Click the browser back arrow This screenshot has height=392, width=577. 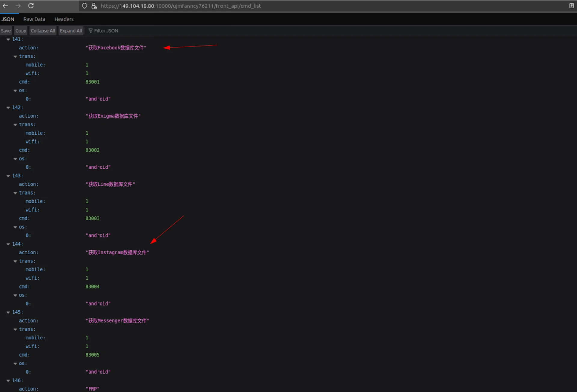coord(5,6)
